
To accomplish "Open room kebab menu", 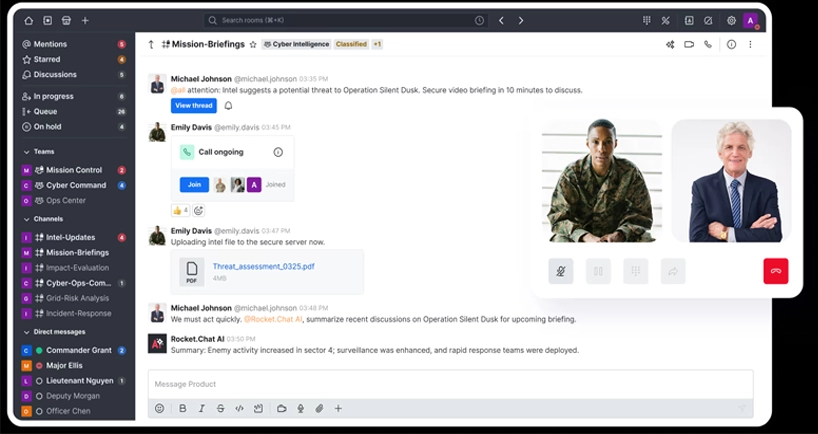I will click(750, 45).
